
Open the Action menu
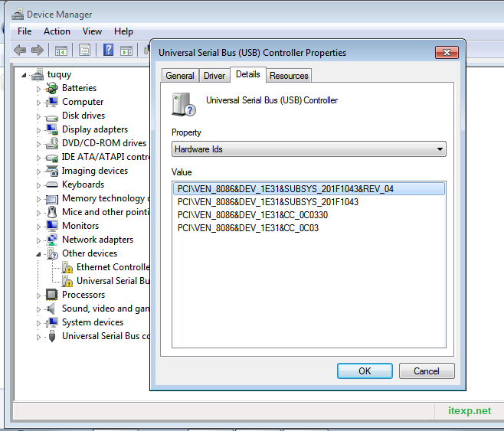[x=57, y=31]
